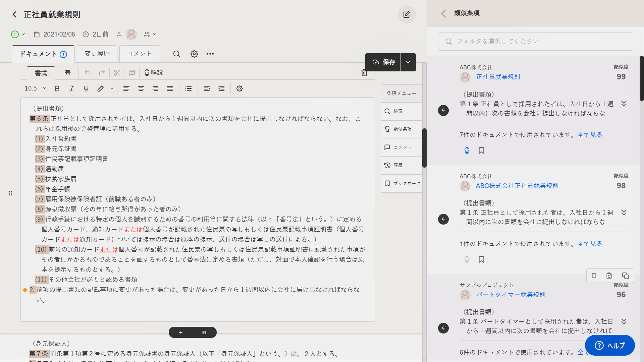Image resolution: width=644 pixels, height=362 pixels.
Task: Open the document search magnifier icon
Action: (176, 54)
